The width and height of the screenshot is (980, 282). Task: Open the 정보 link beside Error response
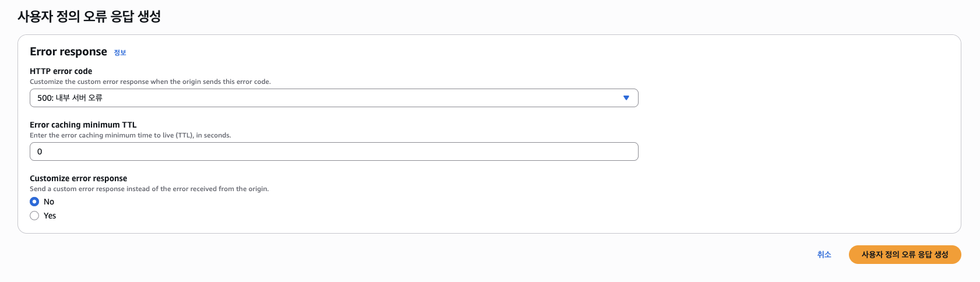(120, 52)
